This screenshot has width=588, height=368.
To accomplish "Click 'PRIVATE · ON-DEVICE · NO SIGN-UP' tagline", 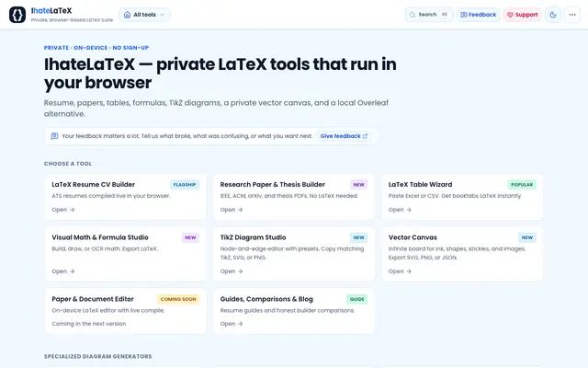I will coord(96,48).
